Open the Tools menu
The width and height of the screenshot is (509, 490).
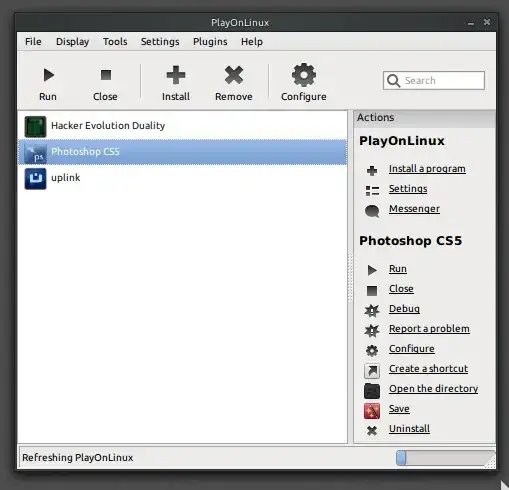coord(115,42)
